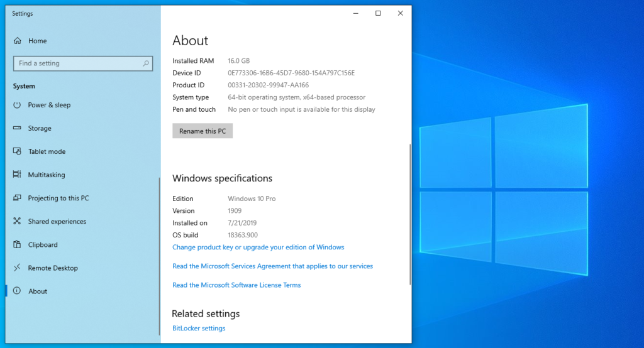The height and width of the screenshot is (348, 644).
Task: Maximize the Settings window
Action: point(378,13)
